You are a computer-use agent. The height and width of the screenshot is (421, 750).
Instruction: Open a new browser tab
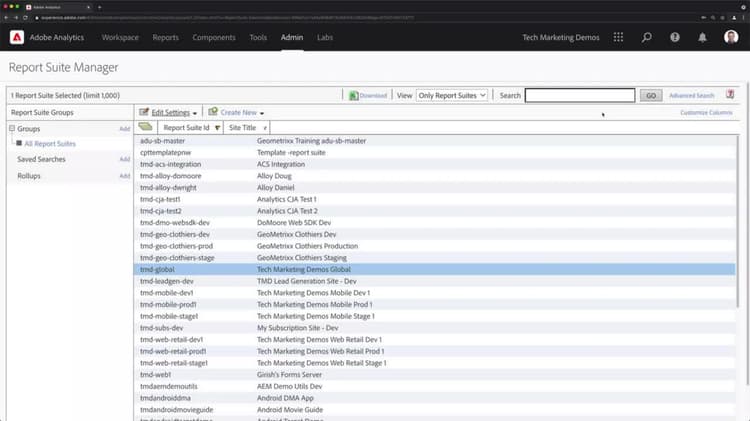click(99, 7)
